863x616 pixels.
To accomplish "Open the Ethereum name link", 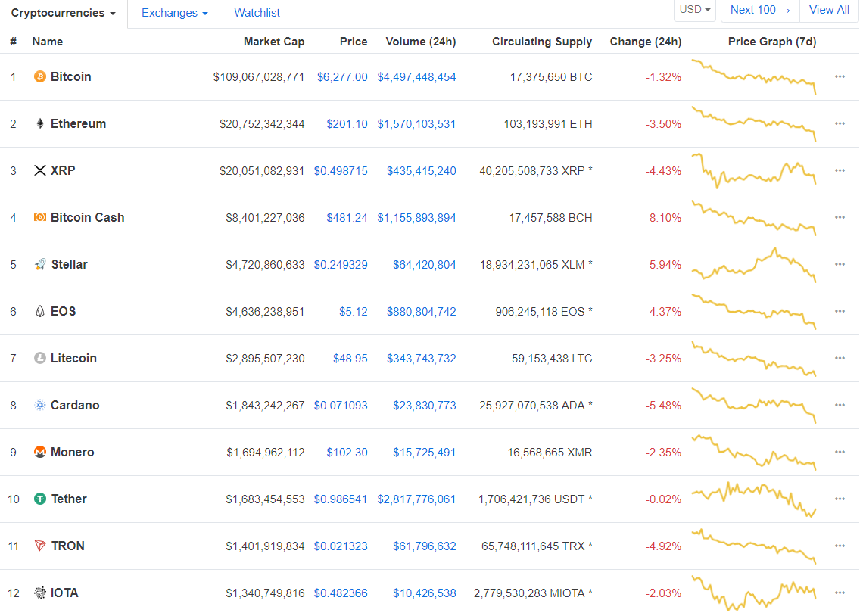I will pos(78,124).
